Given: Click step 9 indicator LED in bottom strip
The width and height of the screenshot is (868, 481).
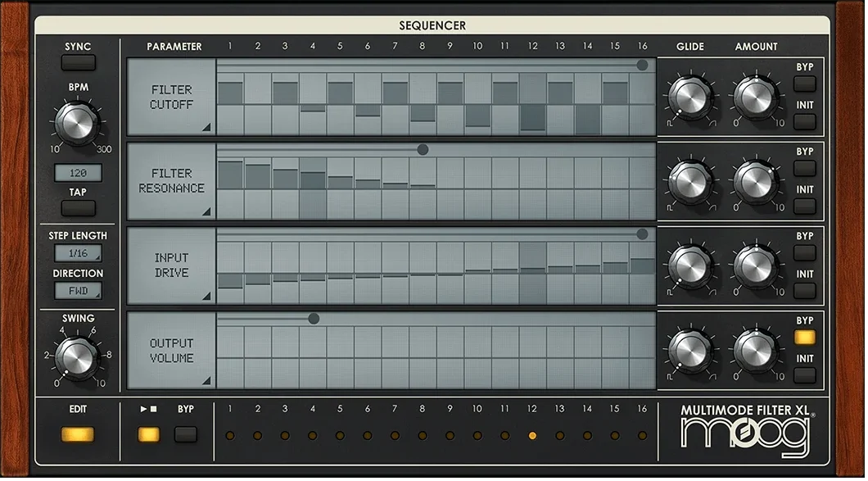Looking at the screenshot, I should pos(450,436).
